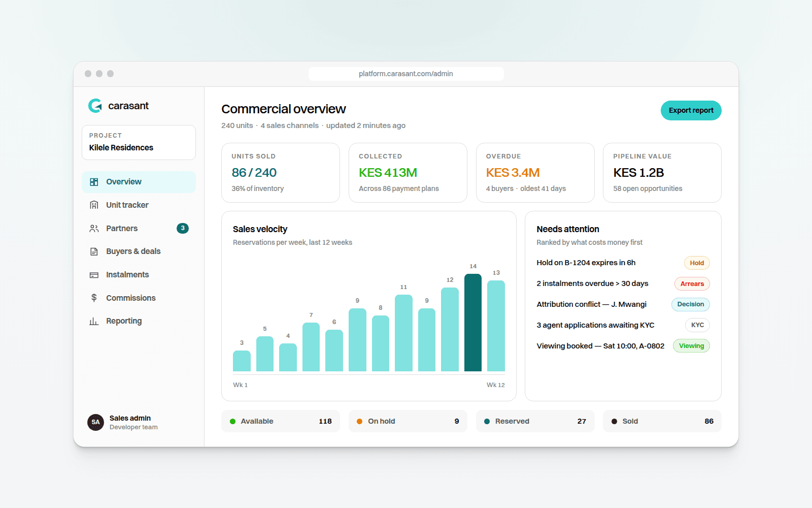The image size is (812, 508).
Task: Click 'Hold on B-1204 expires in 6h'
Action: (586, 263)
